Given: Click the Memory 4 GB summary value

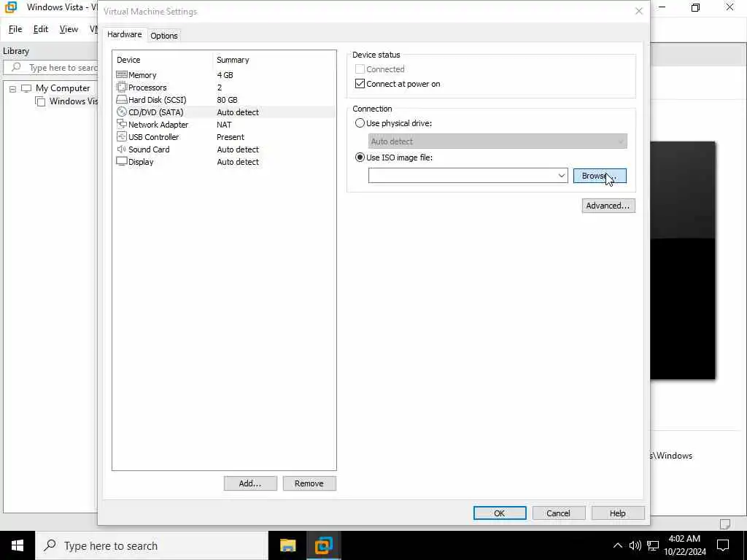Looking at the screenshot, I should 225,75.
